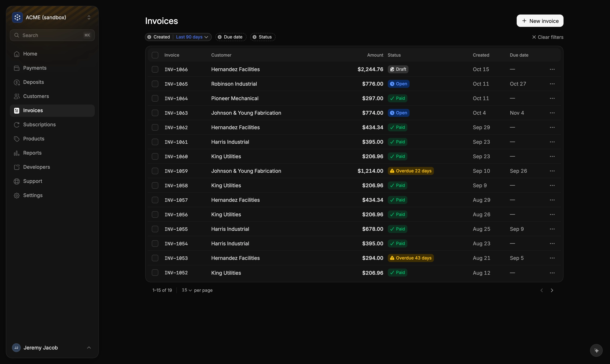
Task: Open the more options dots for INV-1059
Action: 552,171
